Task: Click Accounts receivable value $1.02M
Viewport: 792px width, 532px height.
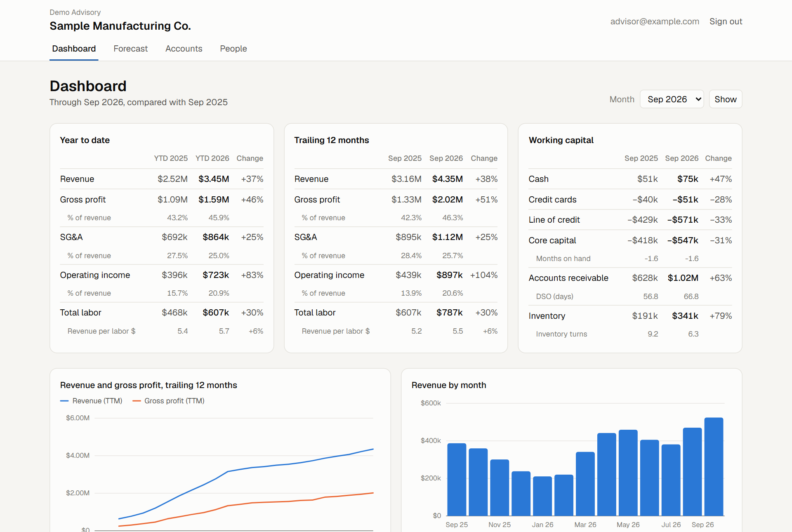Action: [683, 278]
